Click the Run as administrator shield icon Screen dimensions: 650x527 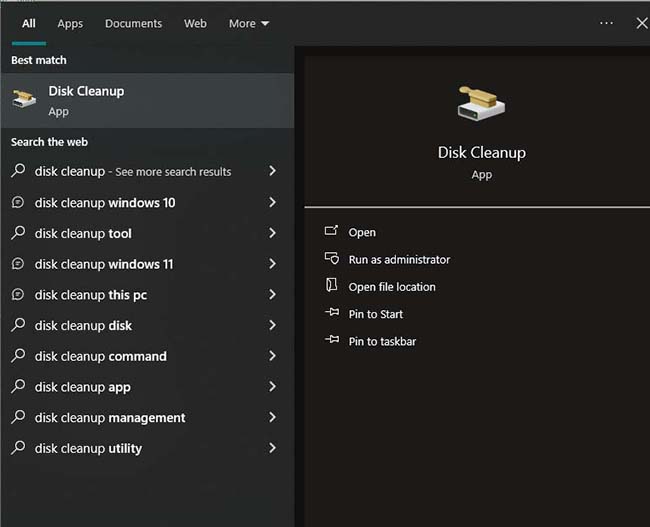(x=332, y=258)
